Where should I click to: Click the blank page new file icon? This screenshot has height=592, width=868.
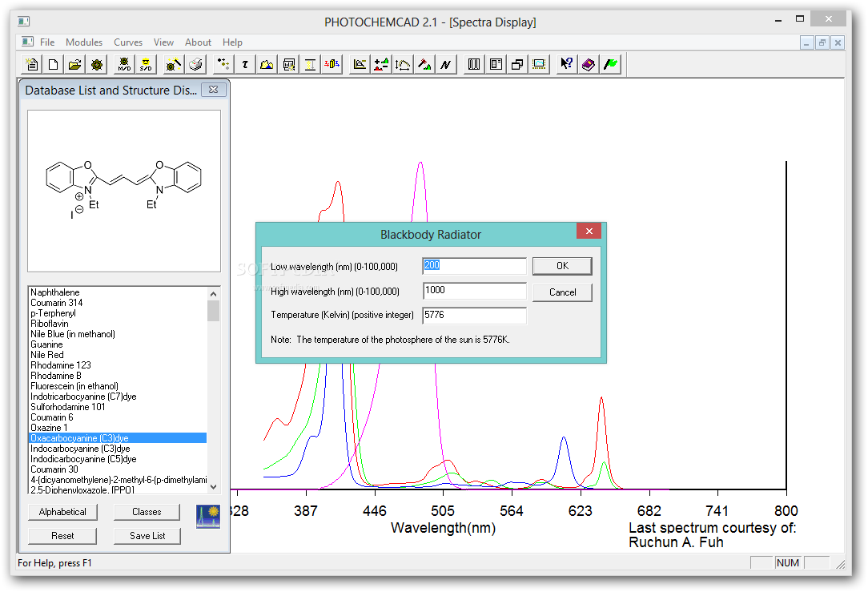[x=53, y=64]
